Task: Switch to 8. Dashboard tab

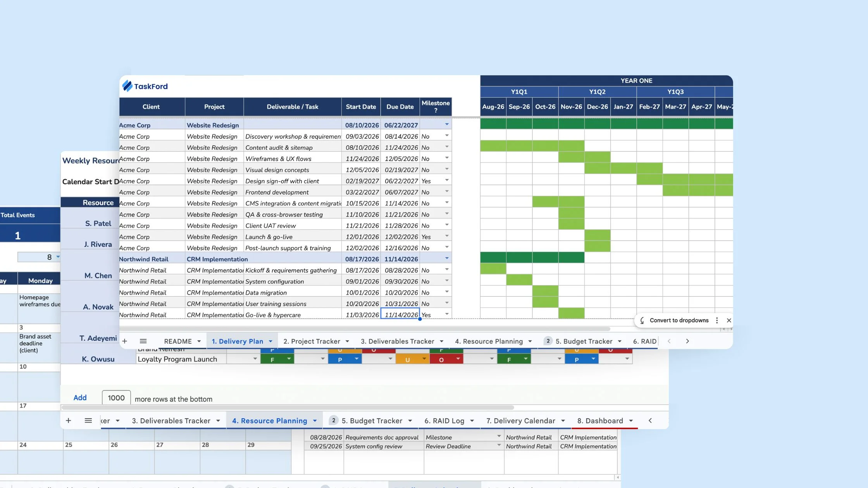Action: click(600, 421)
